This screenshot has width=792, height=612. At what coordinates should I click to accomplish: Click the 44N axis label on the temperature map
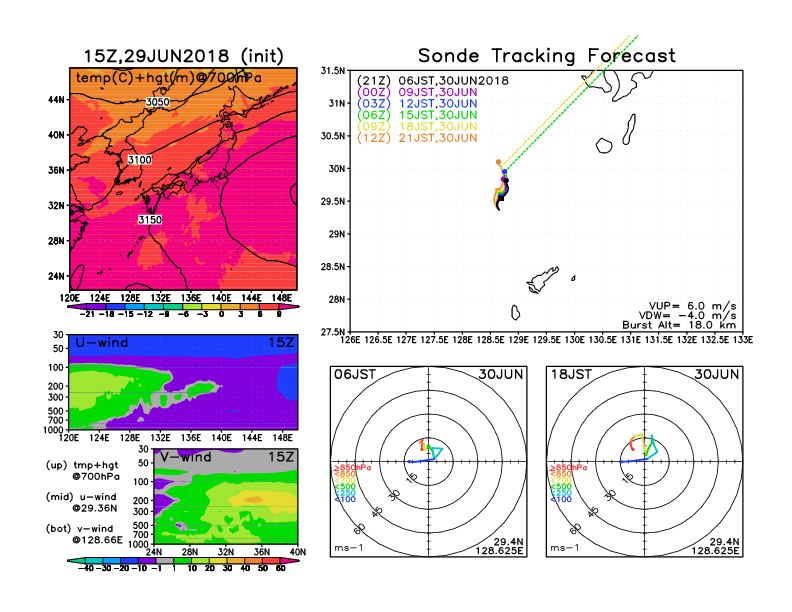[x=57, y=100]
